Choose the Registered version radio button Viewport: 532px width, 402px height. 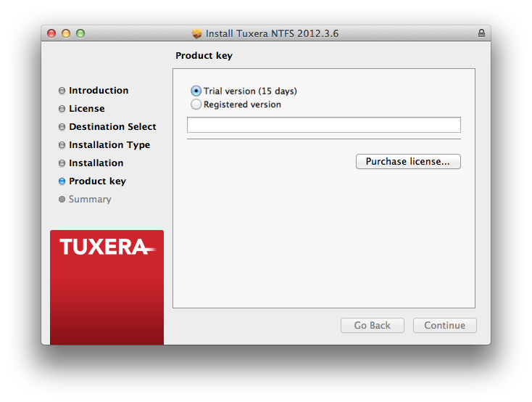click(x=196, y=104)
